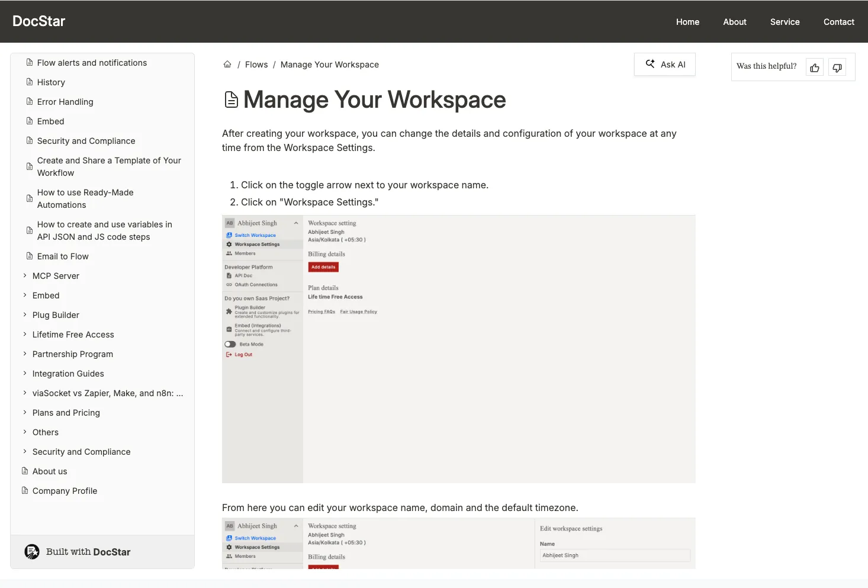Click the Members people icon in screenshot

[229, 253]
